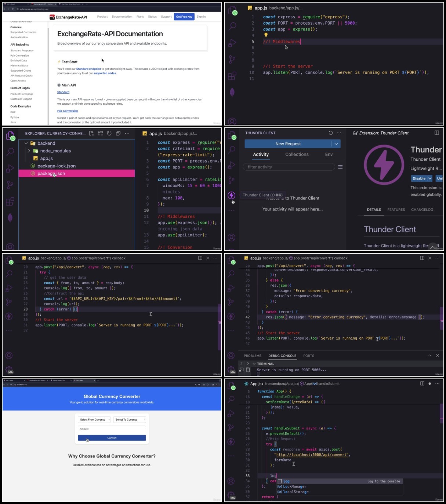
Task: Refresh the Thunder Client activity panel
Action: [x=330, y=133]
